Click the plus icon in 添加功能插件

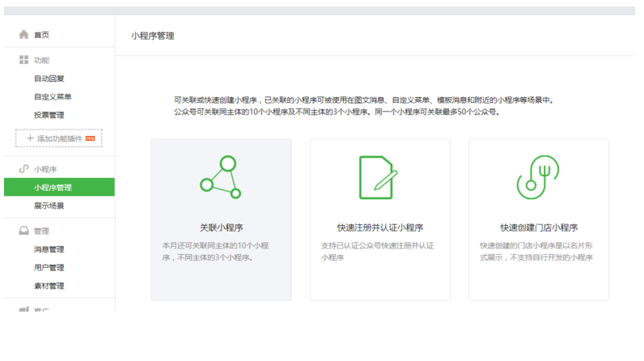point(30,138)
